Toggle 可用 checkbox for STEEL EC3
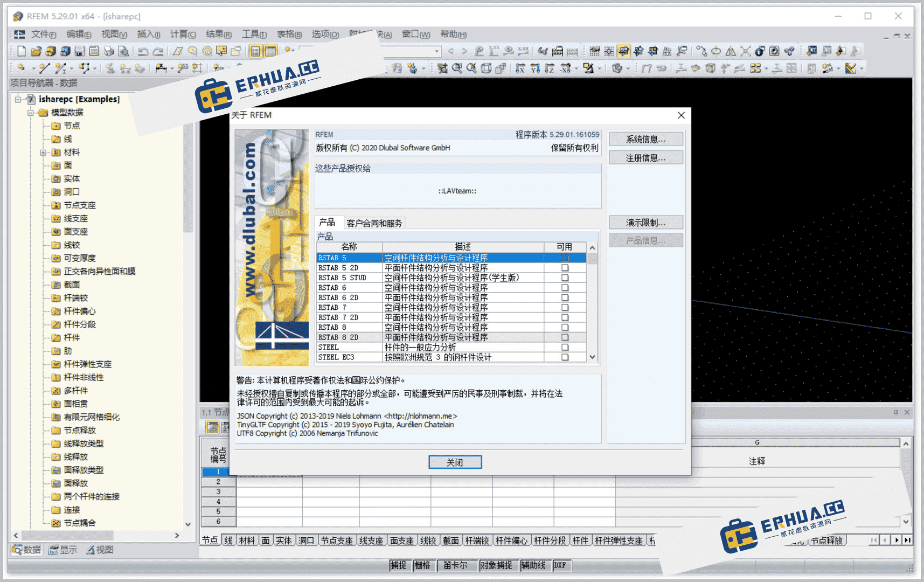This screenshot has height=582, width=924. (565, 357)
